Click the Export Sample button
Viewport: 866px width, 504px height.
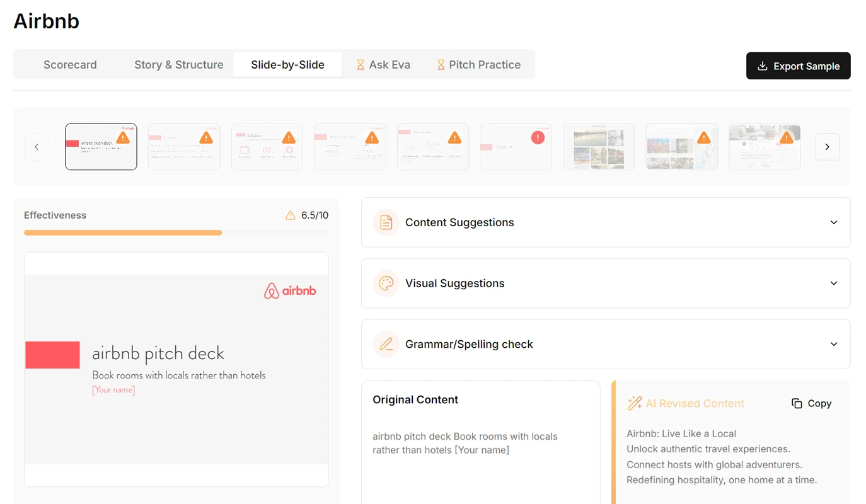798,66
